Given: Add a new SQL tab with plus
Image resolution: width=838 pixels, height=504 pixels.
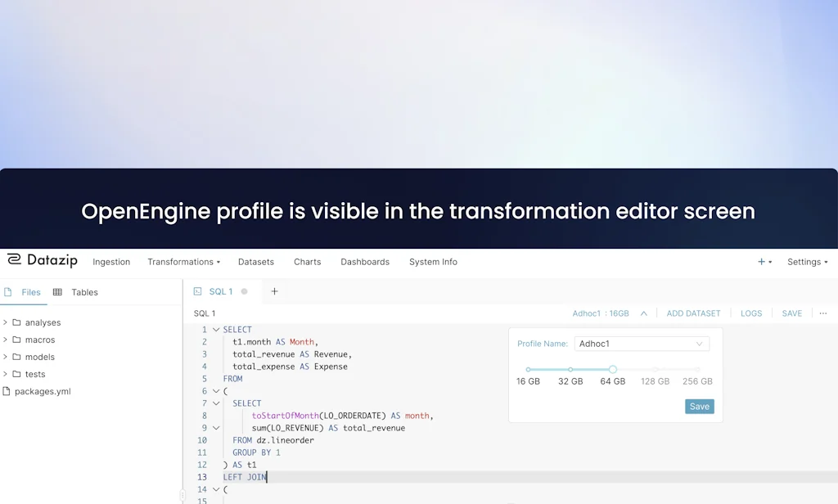Looking at the screenshot, I should coord(274,291).
